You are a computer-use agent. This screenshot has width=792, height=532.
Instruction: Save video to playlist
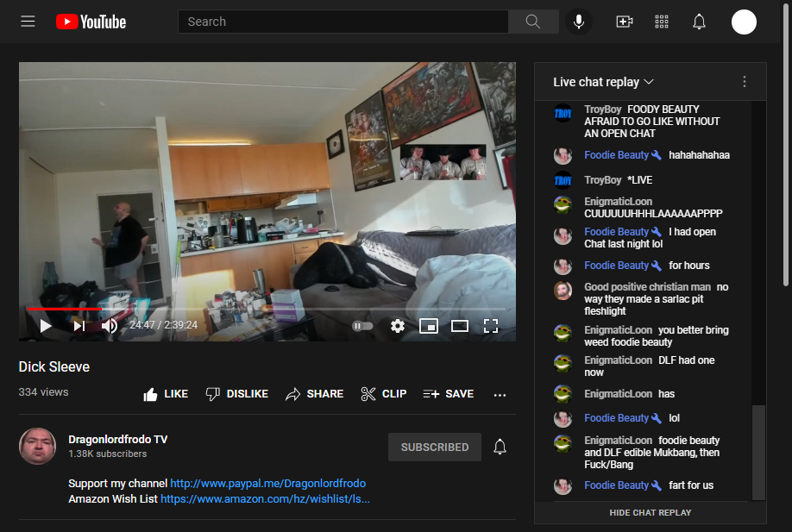449,394
